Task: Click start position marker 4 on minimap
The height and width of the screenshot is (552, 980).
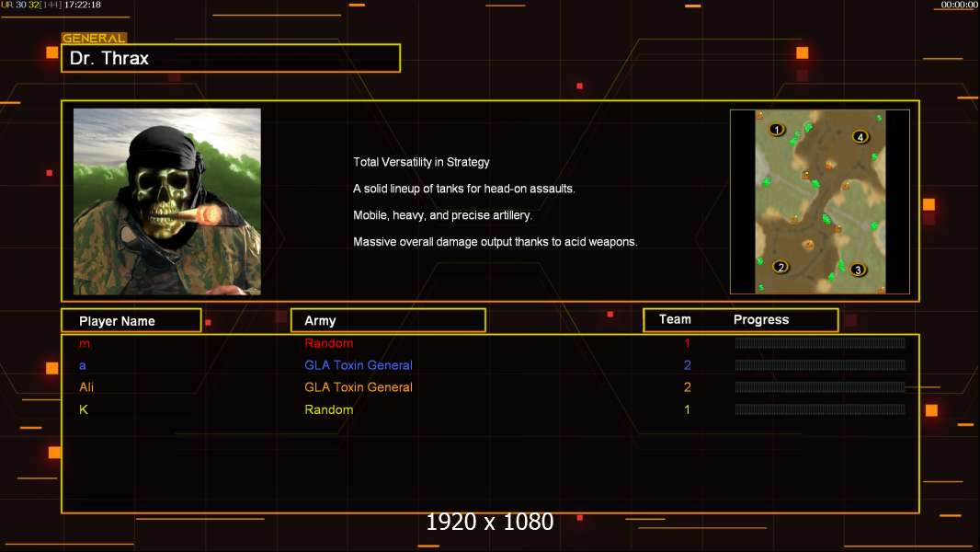Action: [860, 137]
